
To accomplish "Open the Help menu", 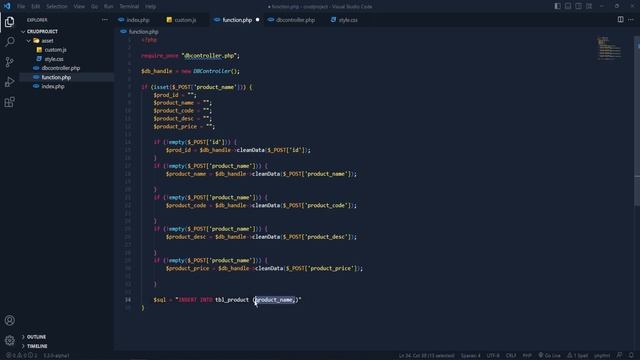I will tap(151, 7).
